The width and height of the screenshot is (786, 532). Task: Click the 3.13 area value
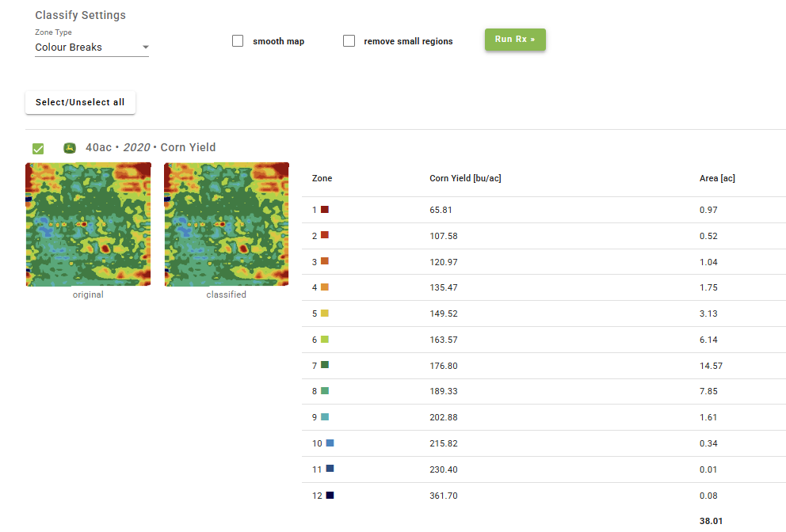click(x=708, y=313)
